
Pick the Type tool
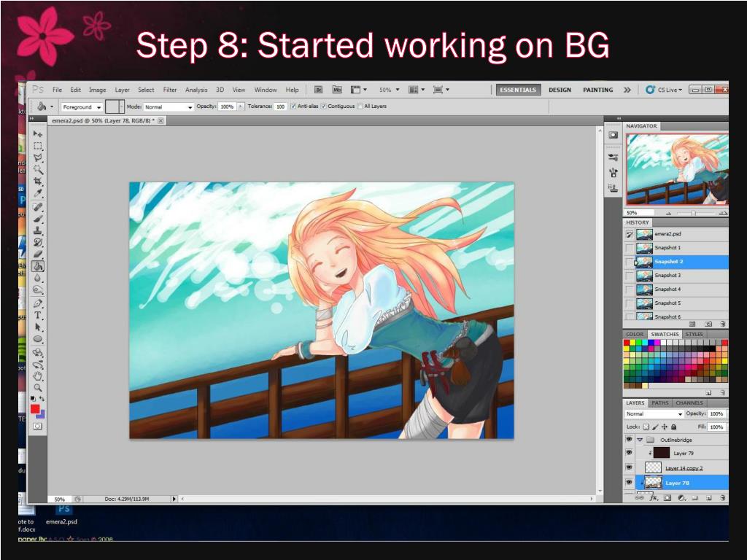(38, 315)
